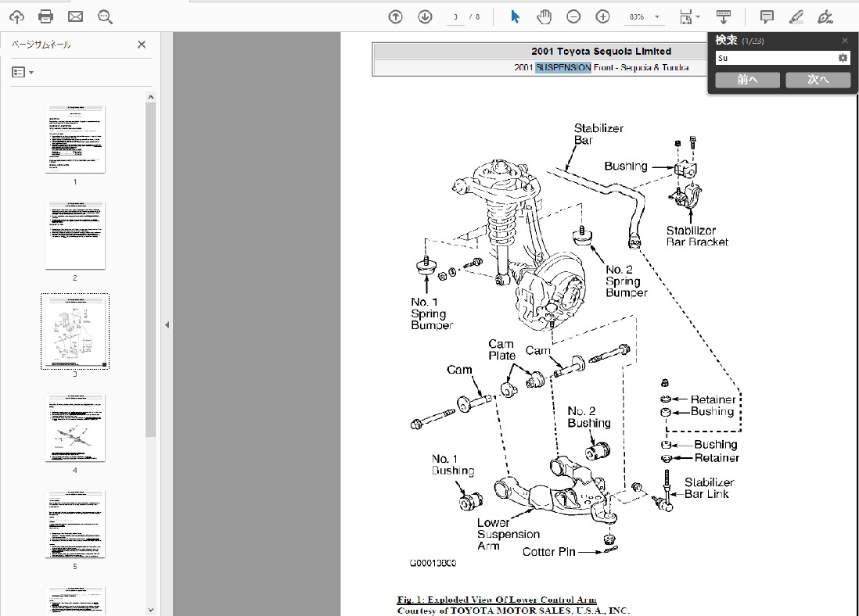Click the 'Cam Plate' label

[501, 350]
